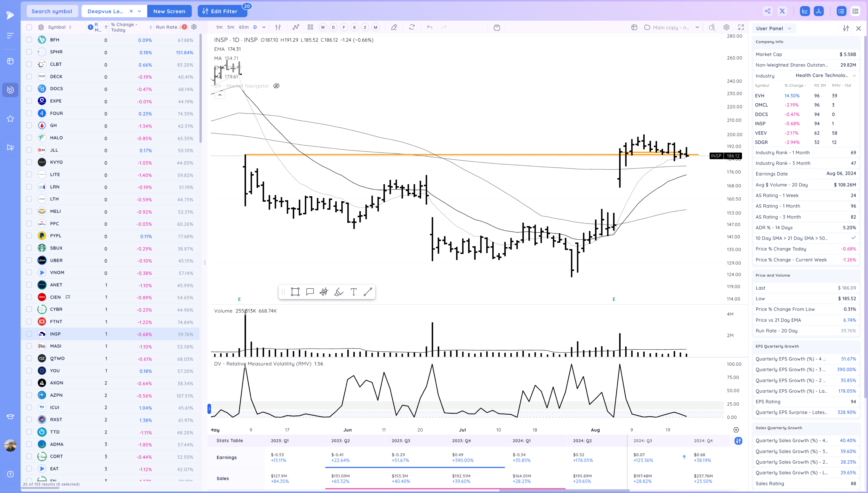Select the 1m timeframe

tap(219, 27)
